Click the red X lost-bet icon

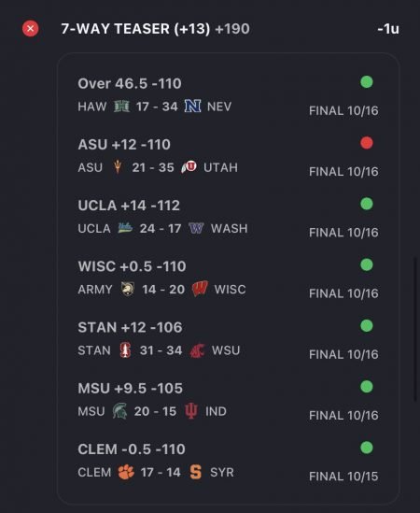click(31, 28)
